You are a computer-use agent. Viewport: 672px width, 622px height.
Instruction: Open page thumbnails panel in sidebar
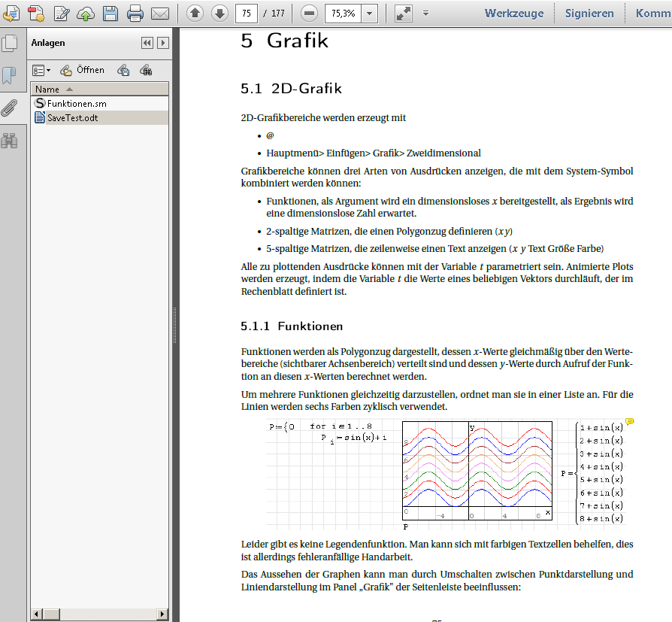(9, 43)
